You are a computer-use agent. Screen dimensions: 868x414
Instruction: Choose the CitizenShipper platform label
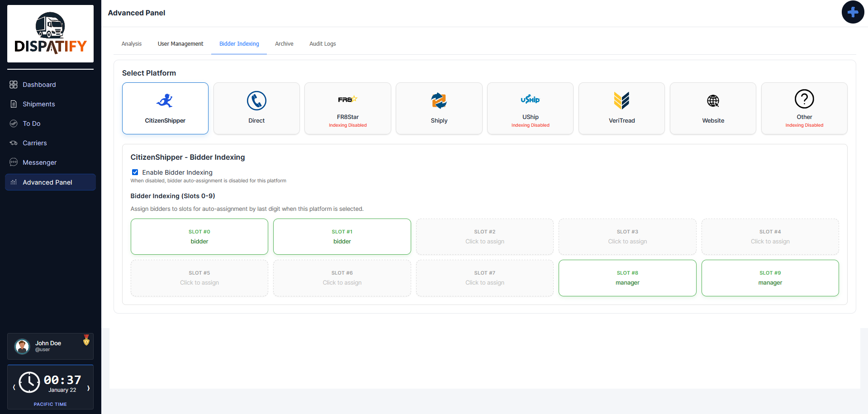(x=165, y=121)
